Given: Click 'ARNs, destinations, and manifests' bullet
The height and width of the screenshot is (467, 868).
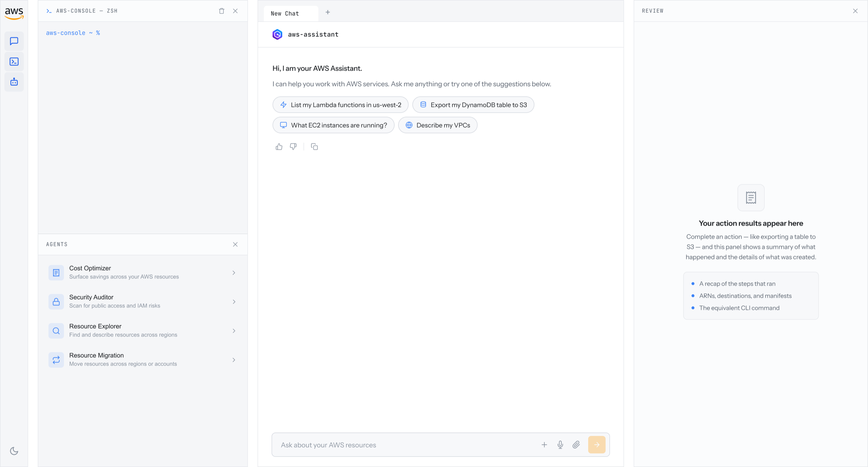Looking at the screenshot, I should pyautogui.click(x=745, y=296).
